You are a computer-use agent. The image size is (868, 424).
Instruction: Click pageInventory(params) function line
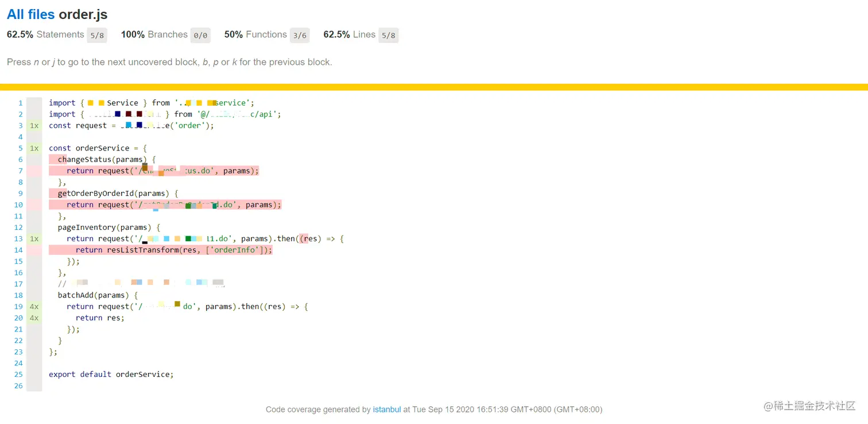(x=109, y=227)
